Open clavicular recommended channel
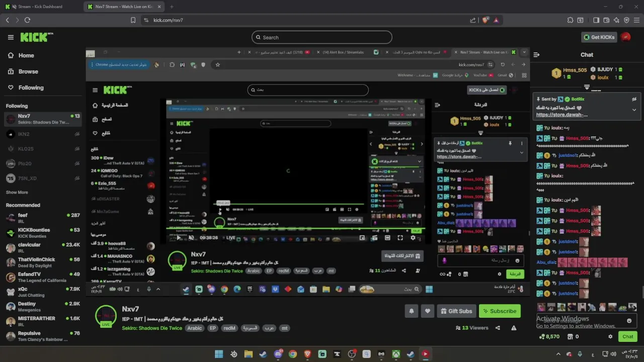644x362 pixels. pos(42,248)
